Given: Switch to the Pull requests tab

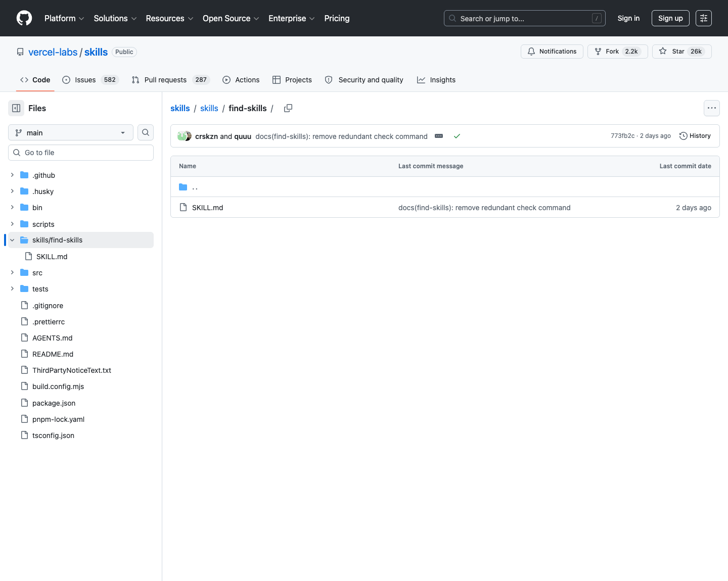Looking at the screenshot, I should click(170, 80).
